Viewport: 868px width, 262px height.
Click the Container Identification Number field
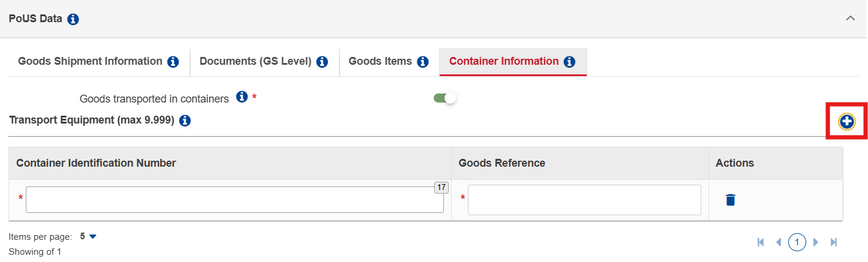point(235,200)
